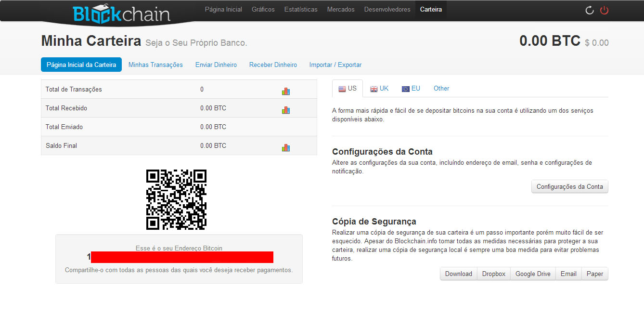Open Página Inicial in top navigation
The width and height of the screenshot is (644, 329).
[223, 10]
